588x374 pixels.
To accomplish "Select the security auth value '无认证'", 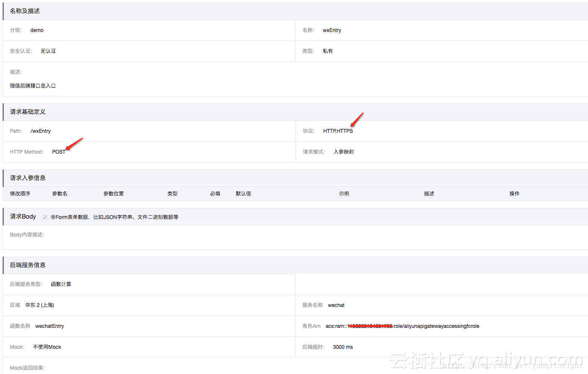I will point(48,51).
